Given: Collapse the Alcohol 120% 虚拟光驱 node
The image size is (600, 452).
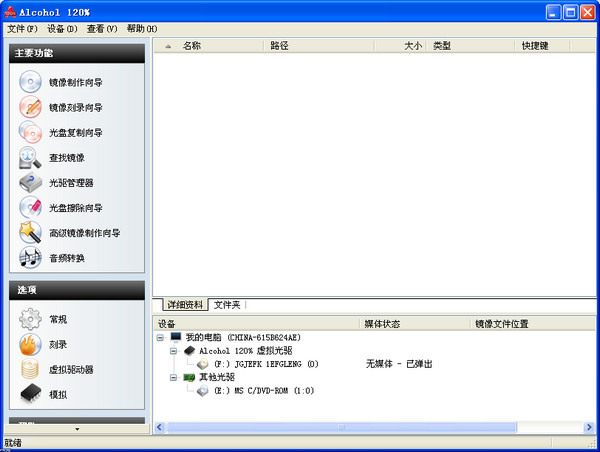Looking at the screenshot, I should coord(174,351).
